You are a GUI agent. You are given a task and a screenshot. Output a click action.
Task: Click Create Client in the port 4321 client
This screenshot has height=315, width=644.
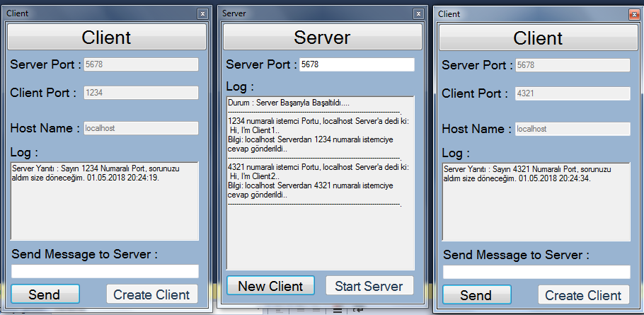(583, 295)
